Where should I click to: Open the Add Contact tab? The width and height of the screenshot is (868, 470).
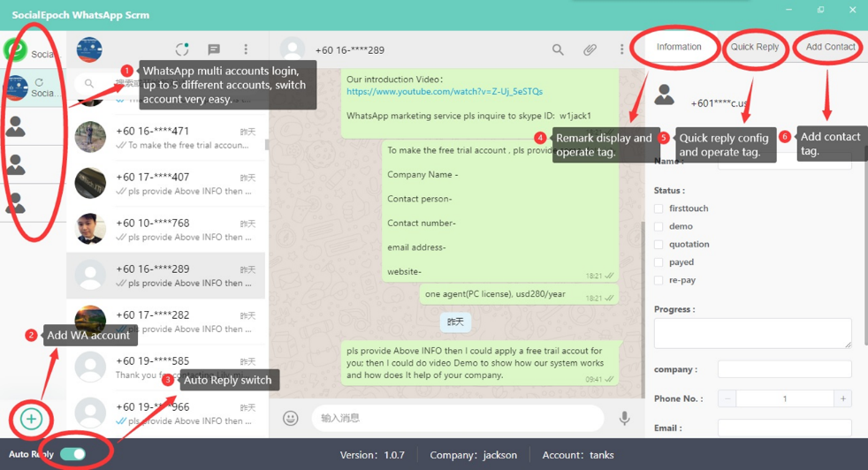(x=830, y=47)
